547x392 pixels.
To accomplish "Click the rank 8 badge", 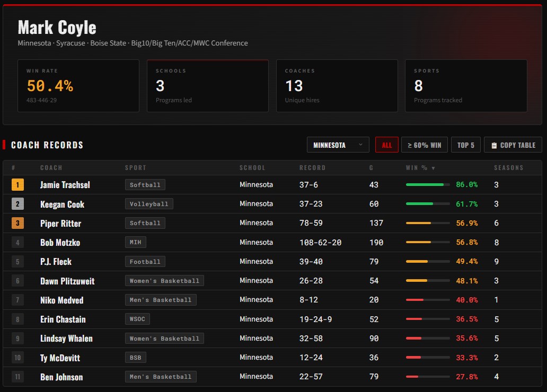I will coord(18,319).
